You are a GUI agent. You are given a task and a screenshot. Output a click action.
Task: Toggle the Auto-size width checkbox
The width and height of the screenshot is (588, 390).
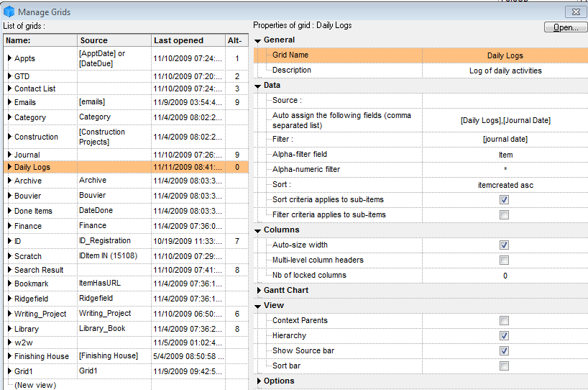pos(504,245)
